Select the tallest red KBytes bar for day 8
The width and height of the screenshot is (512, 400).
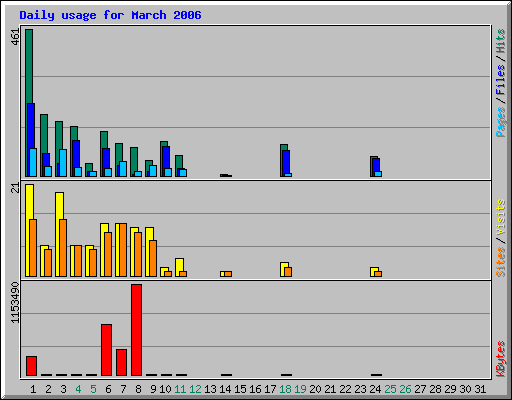click(136, 330)
